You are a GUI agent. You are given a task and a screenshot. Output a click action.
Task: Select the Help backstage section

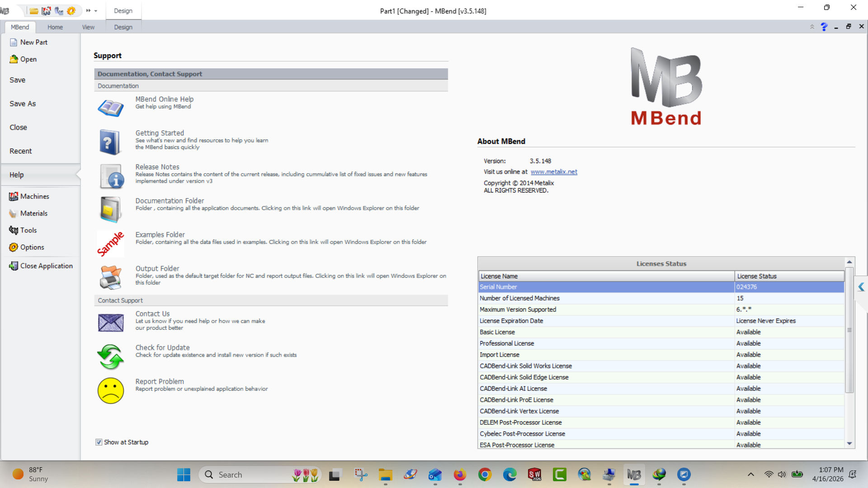pos(40,175)
